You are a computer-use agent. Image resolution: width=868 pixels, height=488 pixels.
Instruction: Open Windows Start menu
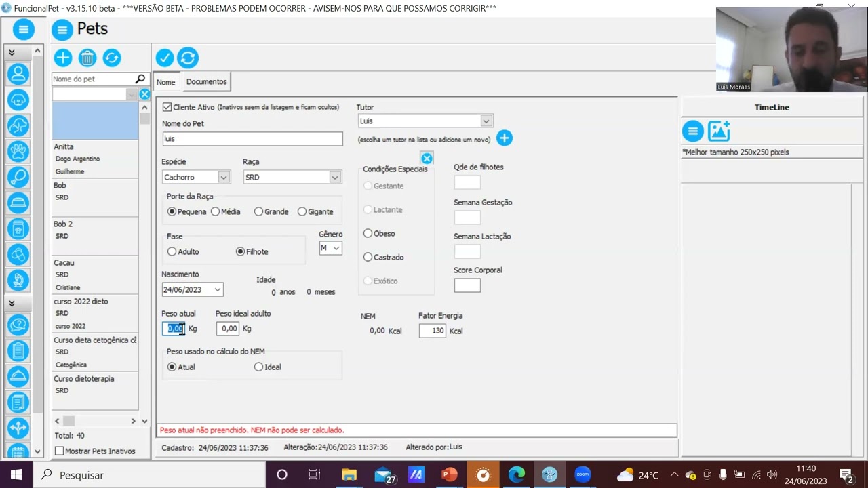(x=16, y=474)
